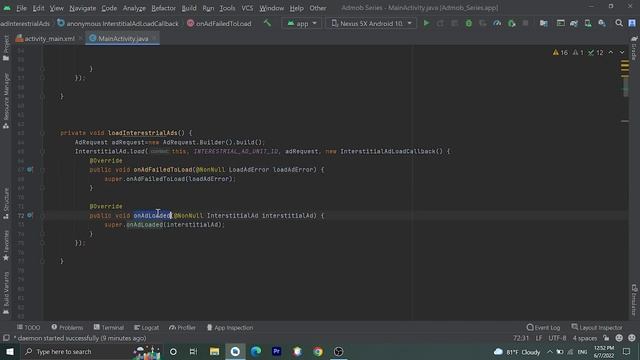Open the SDK Manager icon
This screenshot has width=640, height=360.
(602, 23)
